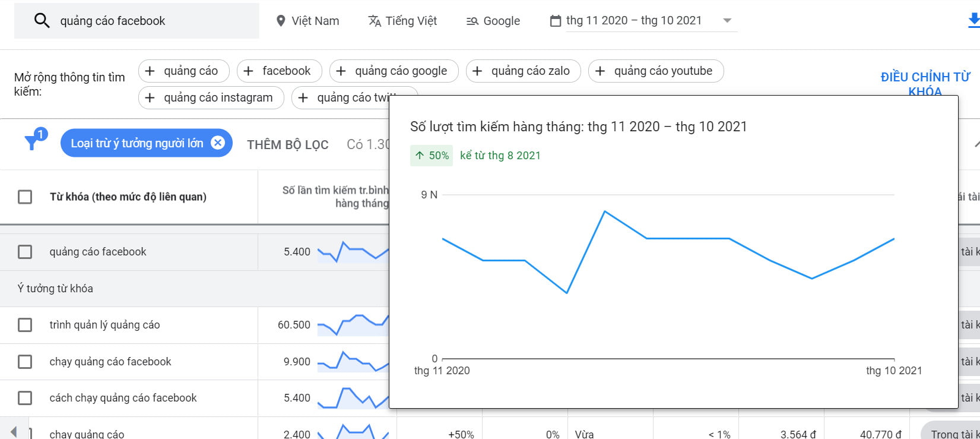The image size is (980, 439).
Task: Click the search magnifier icon
Action: 42,21
